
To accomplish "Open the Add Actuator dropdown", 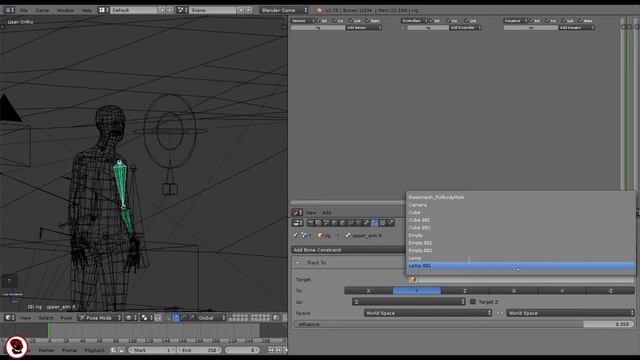I will point(576,27).
